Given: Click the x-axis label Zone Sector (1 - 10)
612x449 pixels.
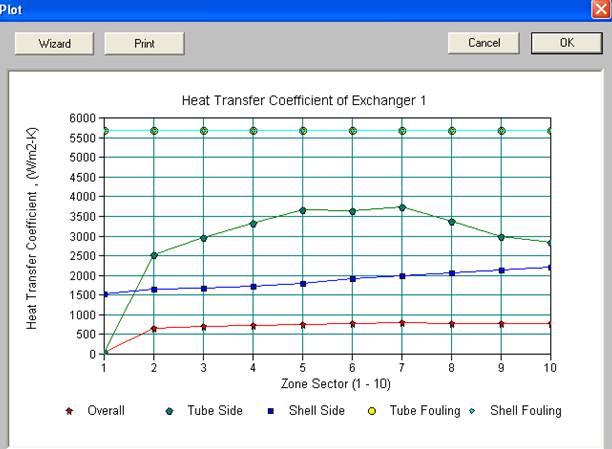Looking at the screenshot, I should 336,384.
